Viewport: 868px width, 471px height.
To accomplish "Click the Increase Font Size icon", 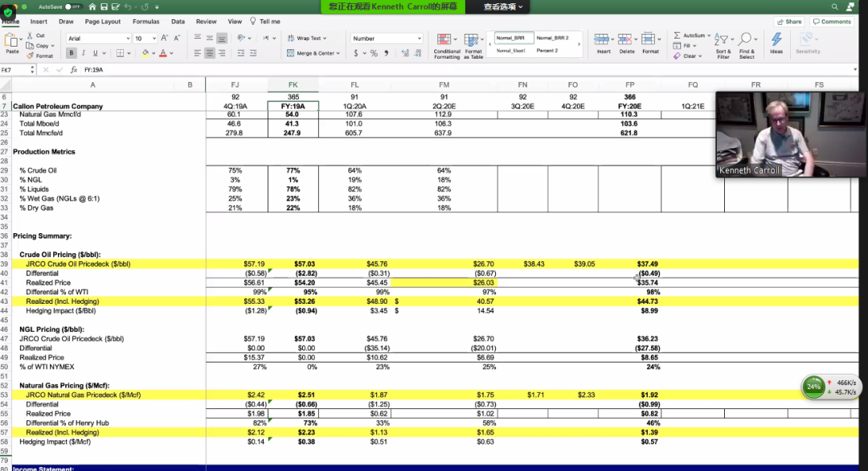I will 164,38.
